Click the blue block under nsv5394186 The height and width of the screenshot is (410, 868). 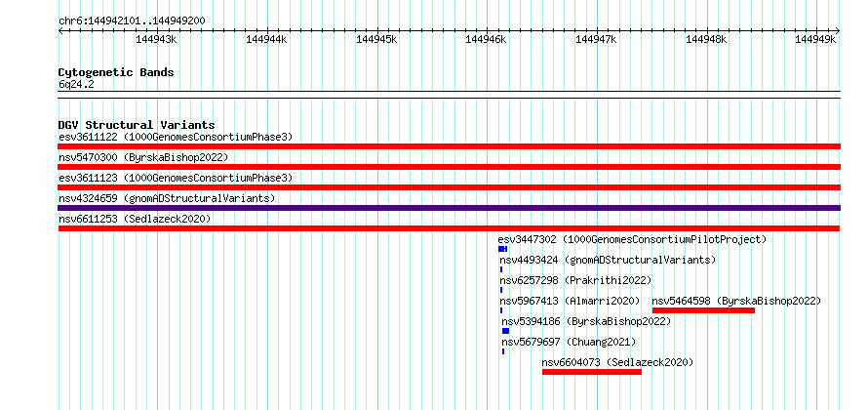point(505,331)
